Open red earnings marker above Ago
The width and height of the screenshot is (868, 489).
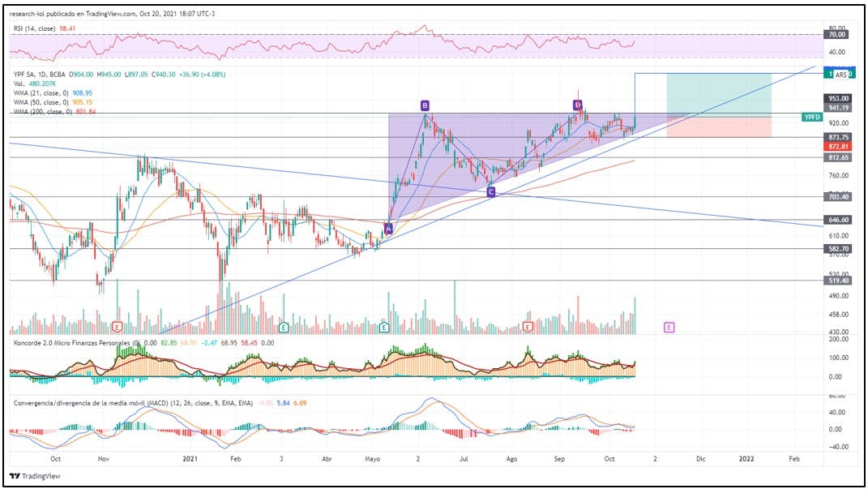pyautogui.click(x=528, y=328)
